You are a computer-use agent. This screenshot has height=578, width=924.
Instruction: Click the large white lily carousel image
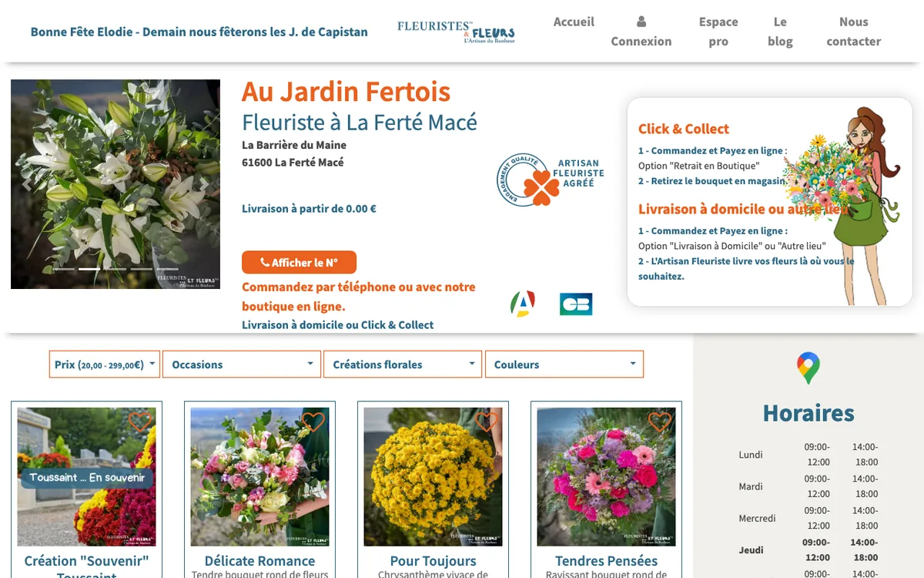click(x=115, y=184)
